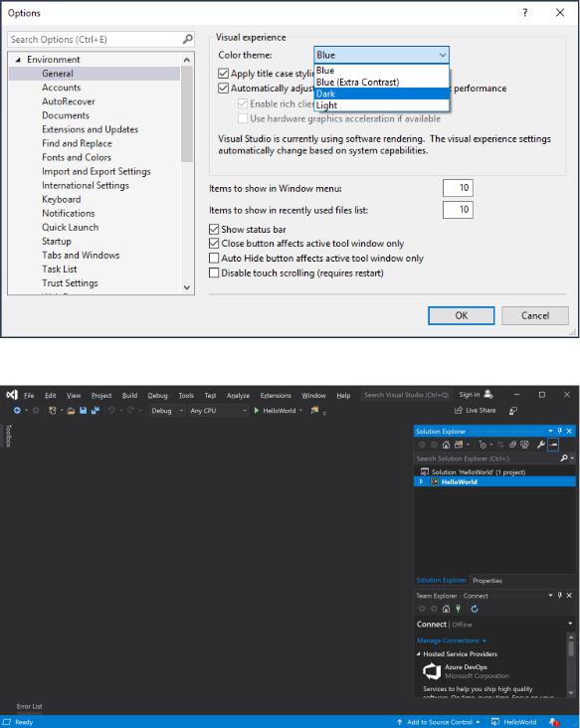Click the folder icon after HelloWorld run button
This screenshot has width=580, height=728.
(x=314, y=410)
